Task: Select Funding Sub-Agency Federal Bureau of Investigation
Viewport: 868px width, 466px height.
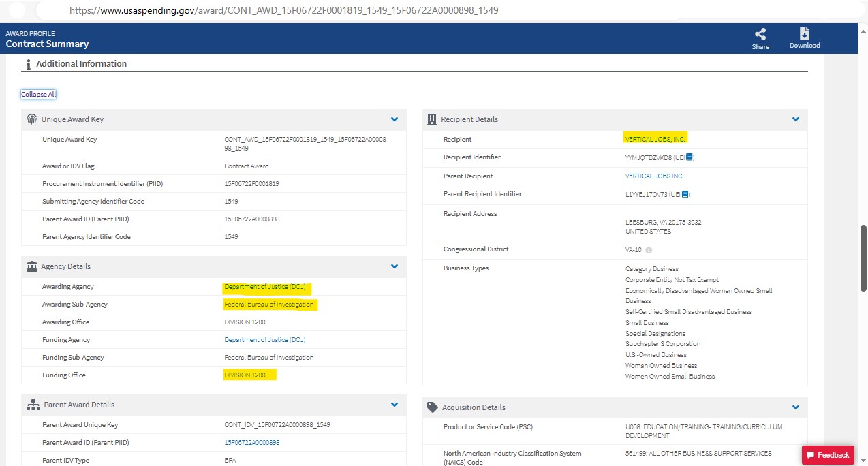Action: [269, 358]
